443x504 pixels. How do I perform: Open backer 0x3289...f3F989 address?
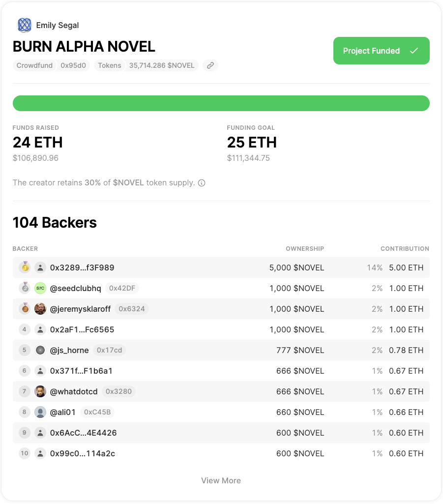[82, 268]
